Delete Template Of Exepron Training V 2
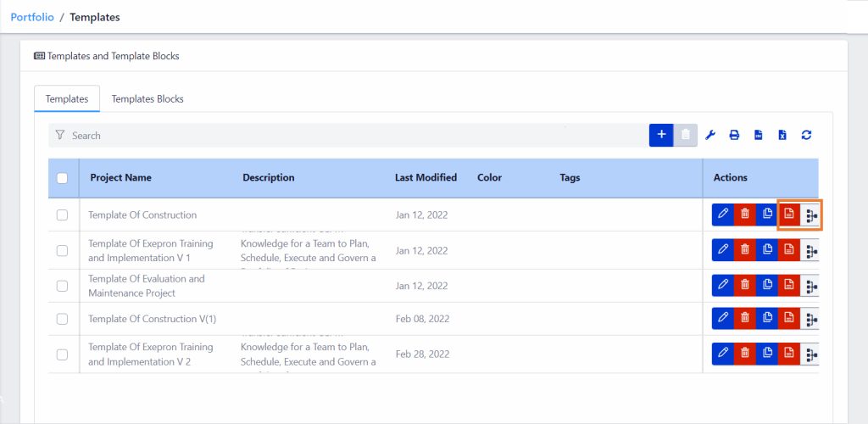Viewport: 868px width, 424px height. coord(744,354)
